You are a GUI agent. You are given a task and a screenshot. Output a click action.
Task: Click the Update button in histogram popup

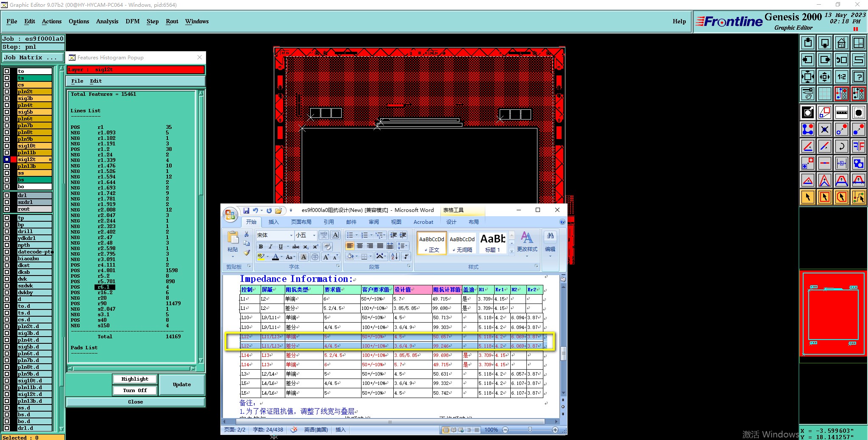tap(182, 384)
